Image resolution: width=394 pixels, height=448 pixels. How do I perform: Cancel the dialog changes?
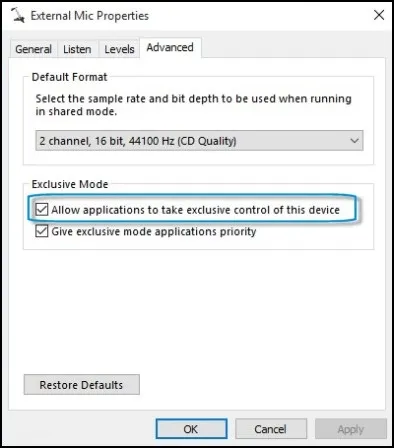(271, 429)
